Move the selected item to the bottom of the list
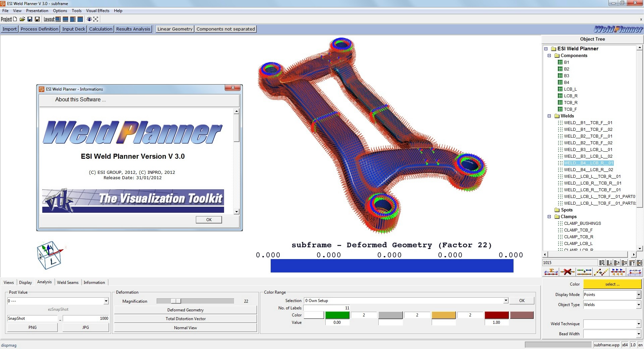 [609, 262]
